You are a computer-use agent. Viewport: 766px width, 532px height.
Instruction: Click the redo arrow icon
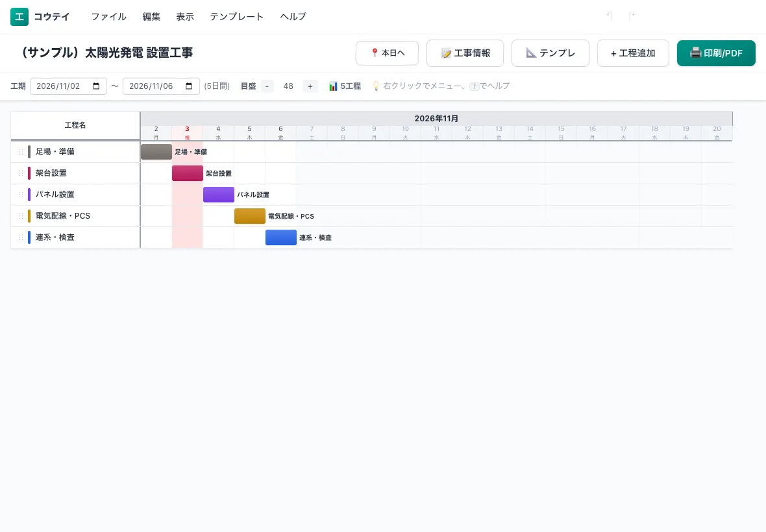click(x=631, y=17)
